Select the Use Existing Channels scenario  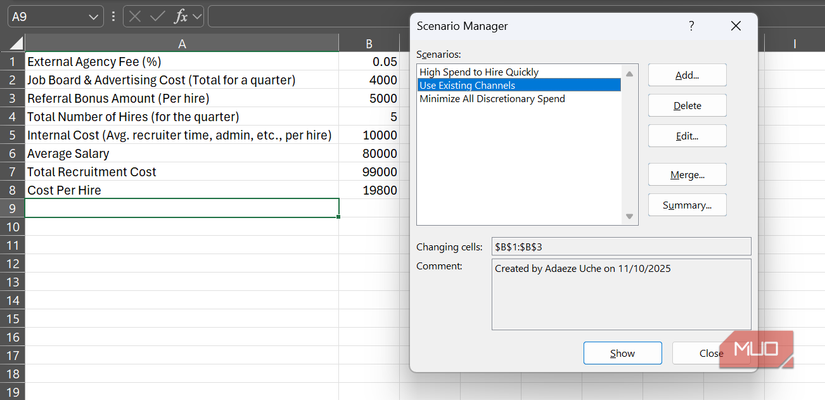(519, 85)
